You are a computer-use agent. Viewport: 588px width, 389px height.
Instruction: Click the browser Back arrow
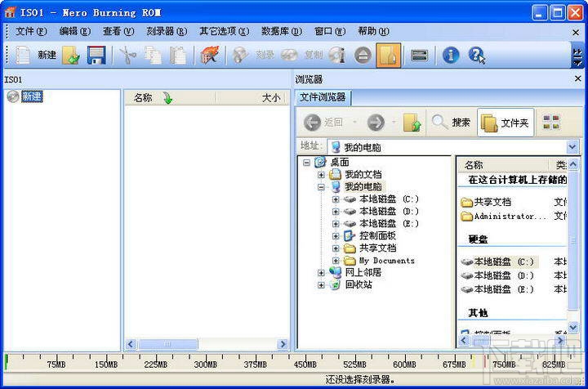point(312,123)
